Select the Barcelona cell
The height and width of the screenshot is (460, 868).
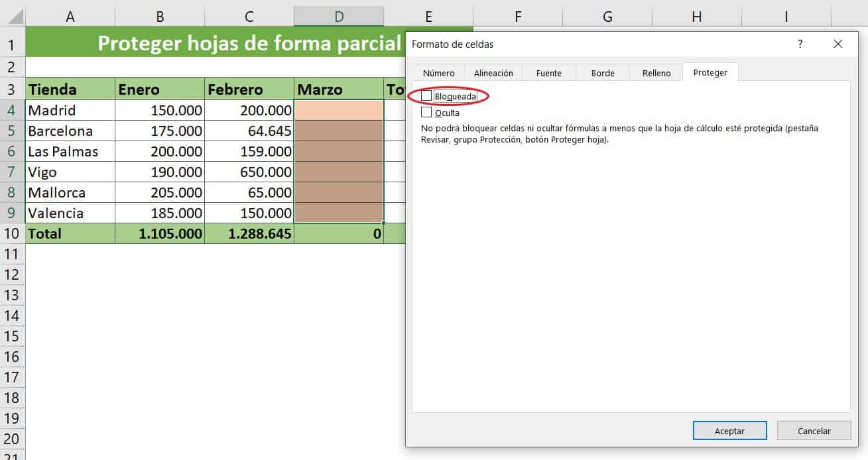tap(70, 131)
